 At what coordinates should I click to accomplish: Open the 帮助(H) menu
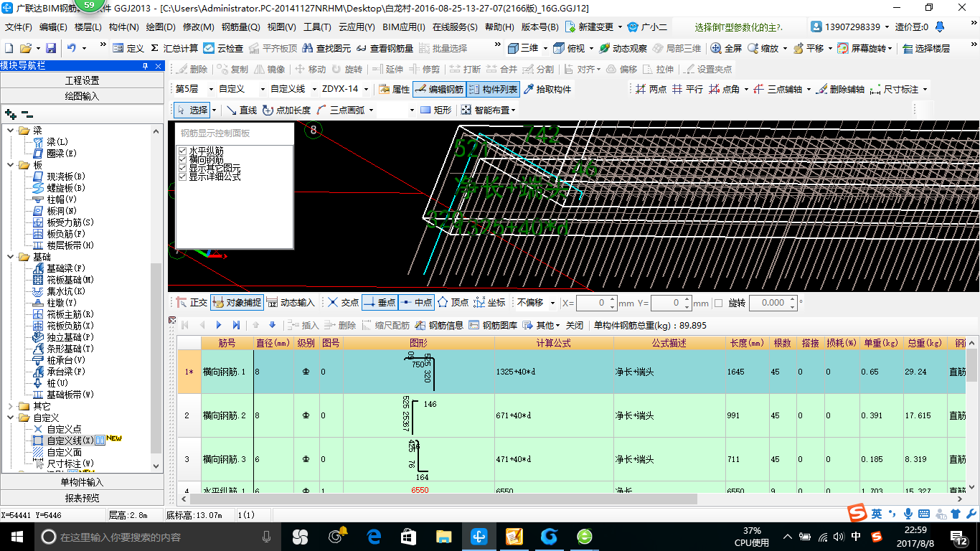click(x=499, y=27)
